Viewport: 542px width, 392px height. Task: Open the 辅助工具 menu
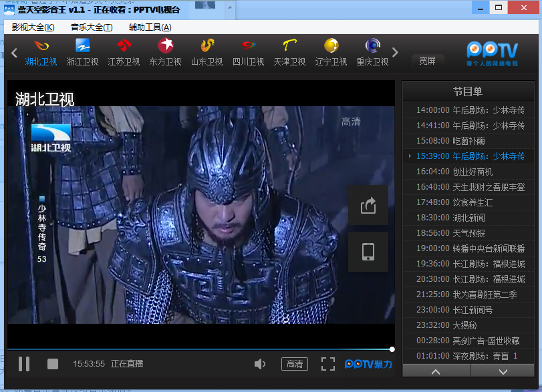(x=150, y=27)
